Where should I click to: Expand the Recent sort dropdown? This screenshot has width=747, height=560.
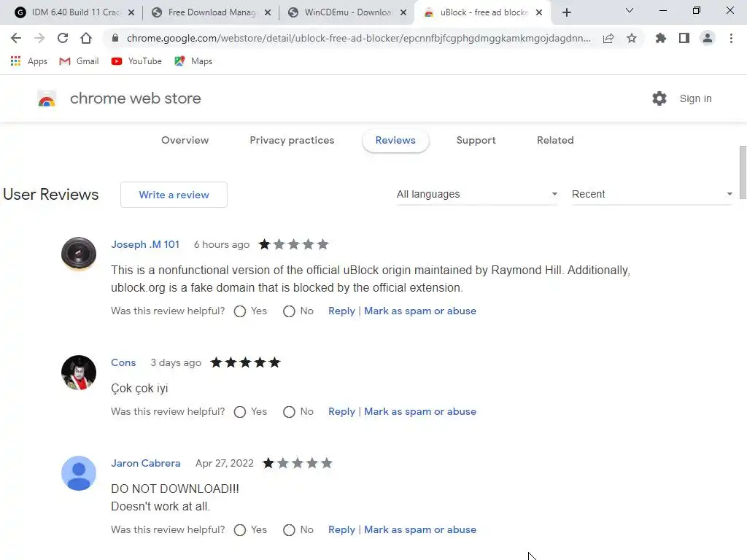[x=651, y=194]
